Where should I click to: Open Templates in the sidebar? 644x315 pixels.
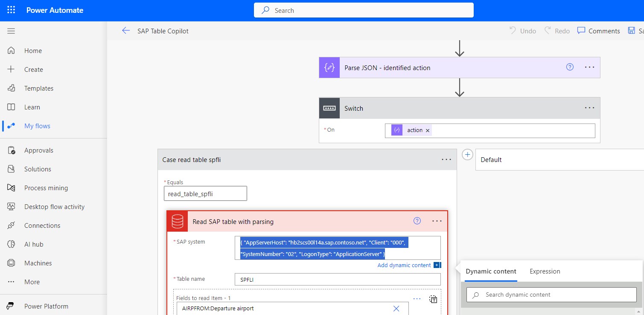click(x=39, y=88)
